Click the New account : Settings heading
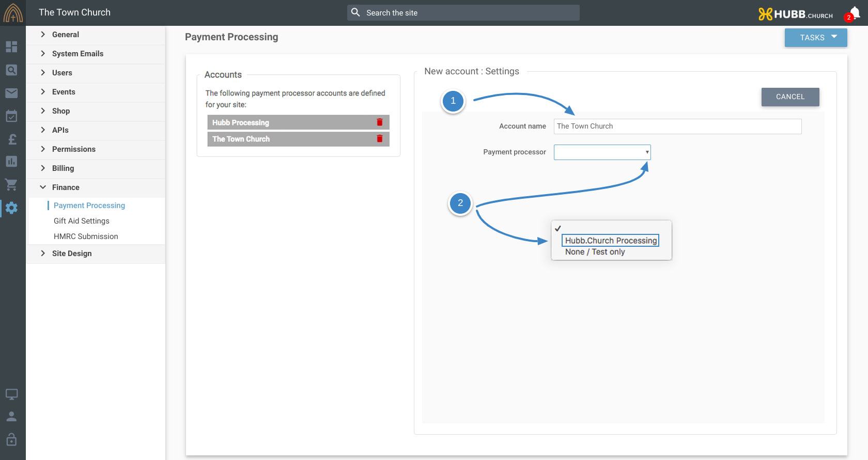 click(x=472, y=71)
